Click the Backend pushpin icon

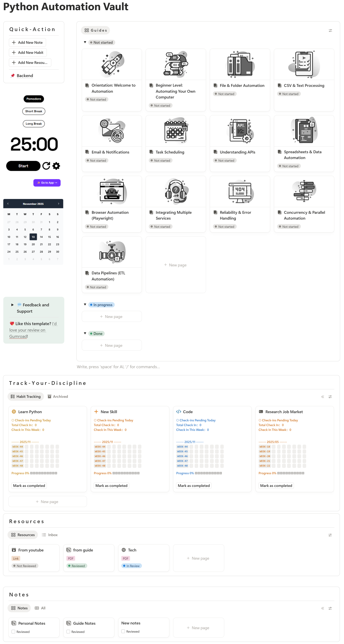[x=13, y=75]
